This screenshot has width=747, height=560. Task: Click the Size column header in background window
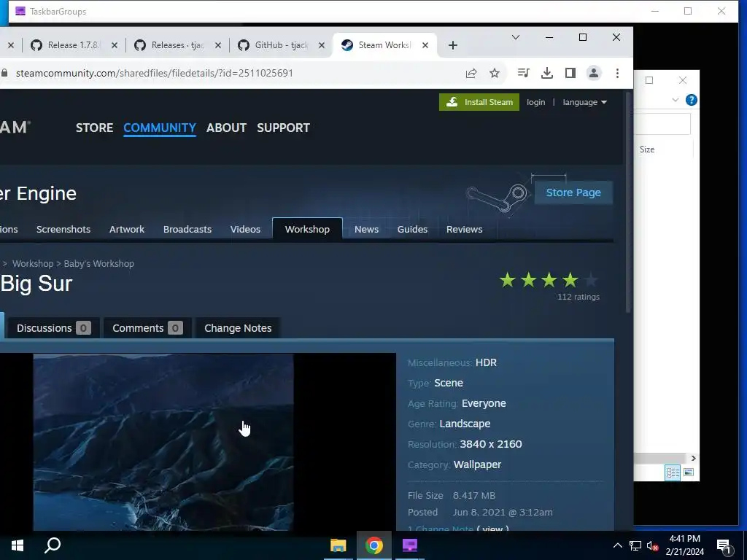click(647, 149)
